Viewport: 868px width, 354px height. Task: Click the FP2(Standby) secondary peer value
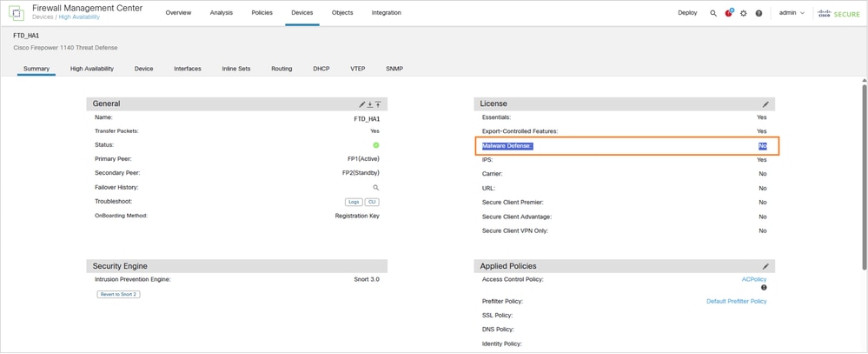[361, 173]
